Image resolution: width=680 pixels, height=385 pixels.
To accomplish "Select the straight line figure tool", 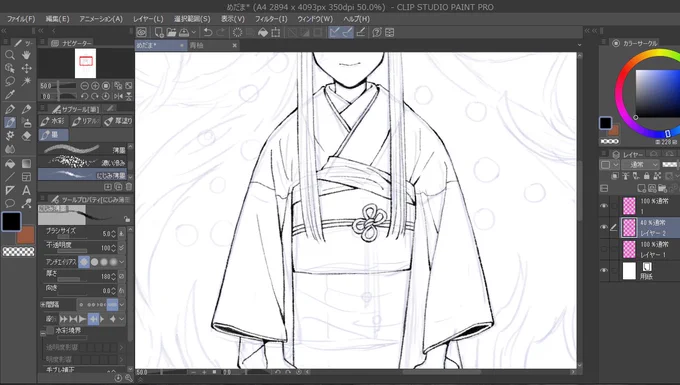I will point(10,177).
